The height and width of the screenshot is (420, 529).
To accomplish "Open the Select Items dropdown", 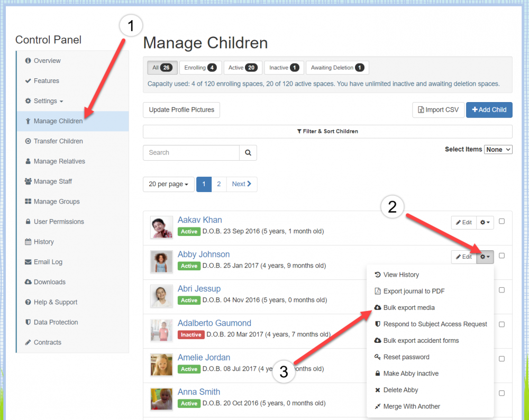I will [x=498, y=150].
